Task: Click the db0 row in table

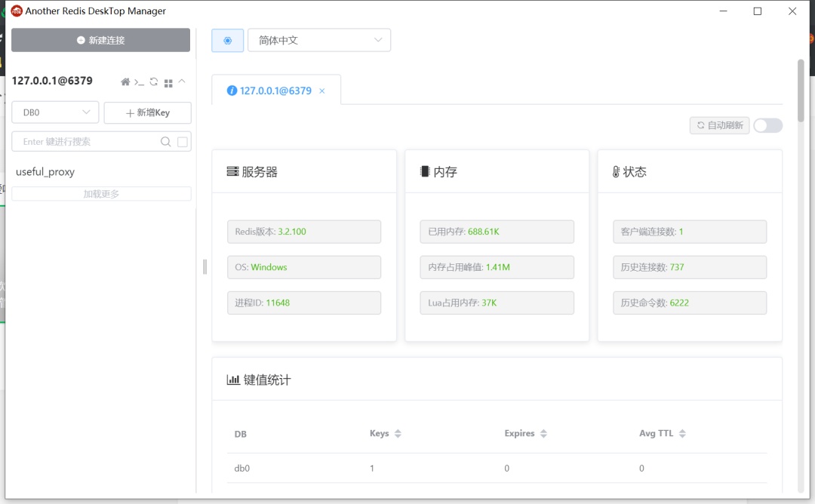Action: [x=497, y=468]
